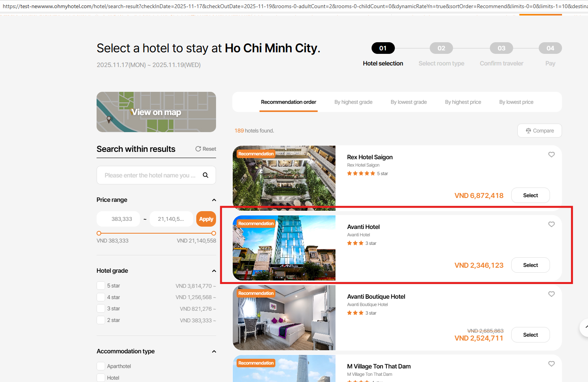Select the Avanti Hotel
588x382 pixels.
(530, 265)
